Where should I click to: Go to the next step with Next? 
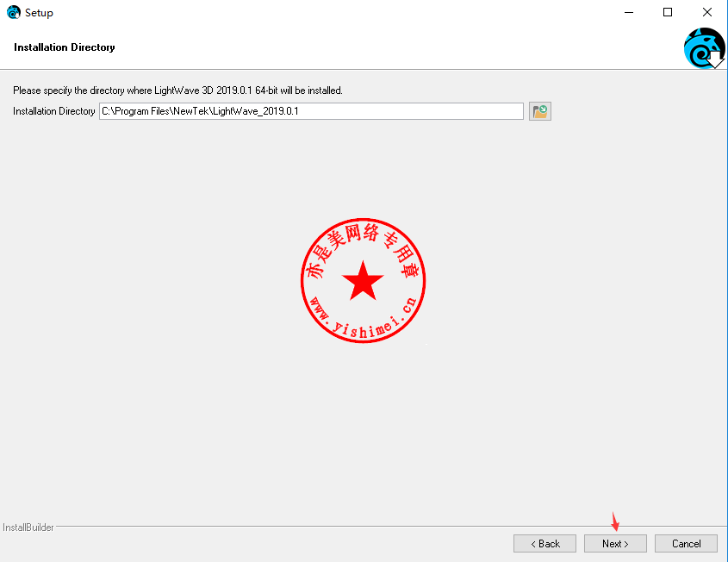click(x=615, y=543)
